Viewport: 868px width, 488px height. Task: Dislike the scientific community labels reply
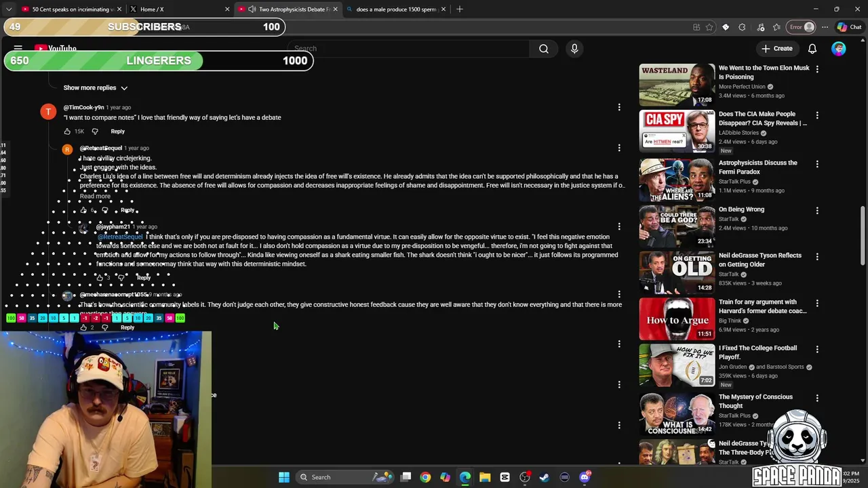104,327
